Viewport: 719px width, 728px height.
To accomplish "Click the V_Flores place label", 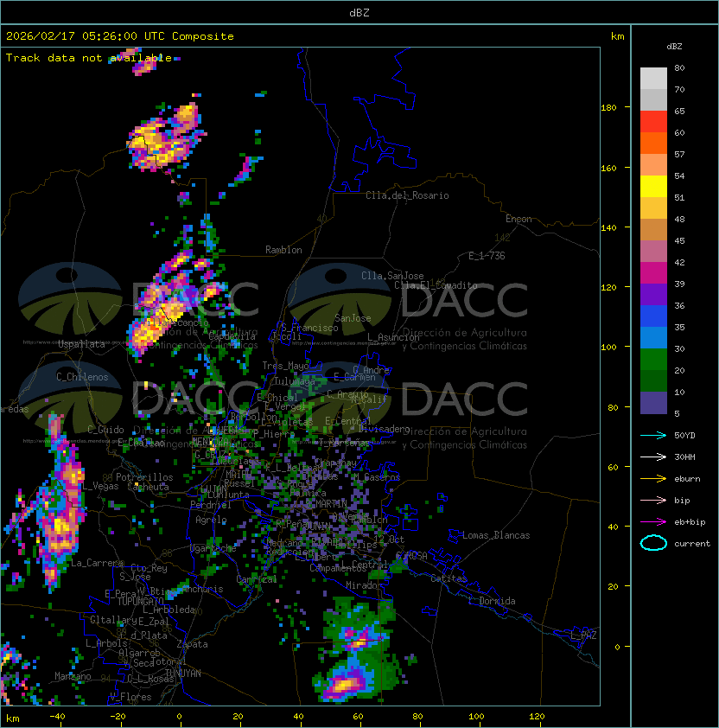I will pos(130,697).
